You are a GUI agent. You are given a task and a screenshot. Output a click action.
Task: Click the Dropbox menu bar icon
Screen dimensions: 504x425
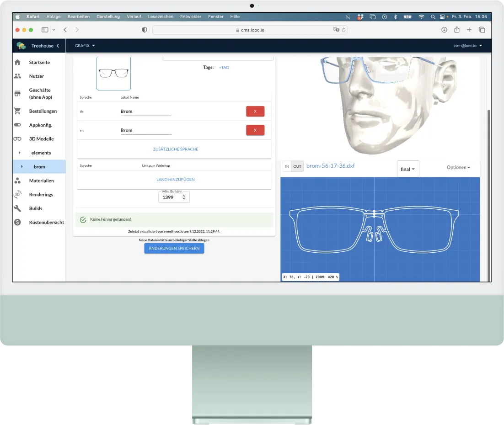pyautogui.click(x=360, y=17)
